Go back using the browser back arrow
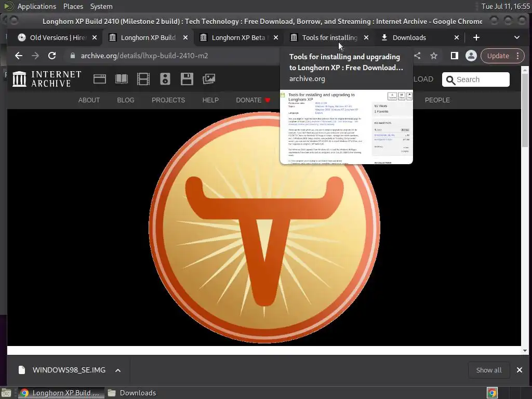 point(19,56)
